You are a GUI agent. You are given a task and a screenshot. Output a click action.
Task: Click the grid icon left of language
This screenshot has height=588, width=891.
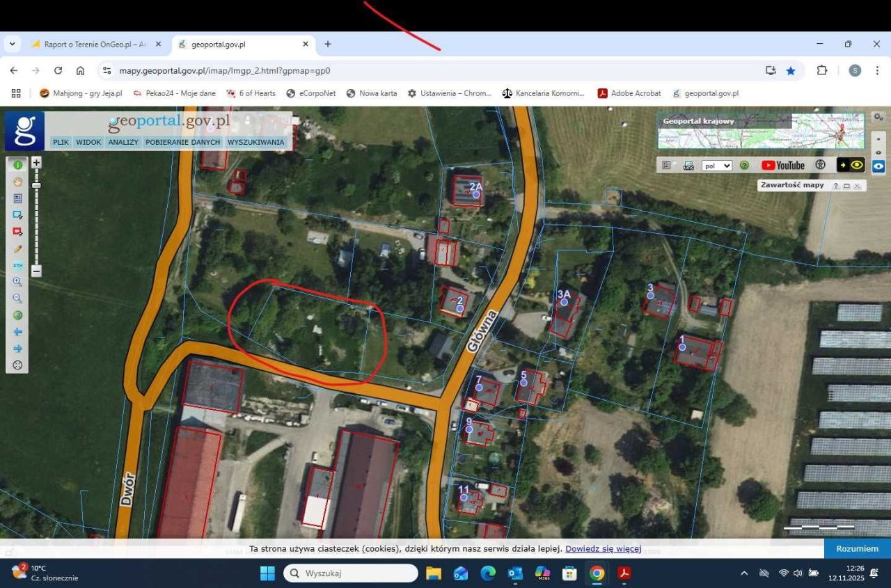coord(666,166)
